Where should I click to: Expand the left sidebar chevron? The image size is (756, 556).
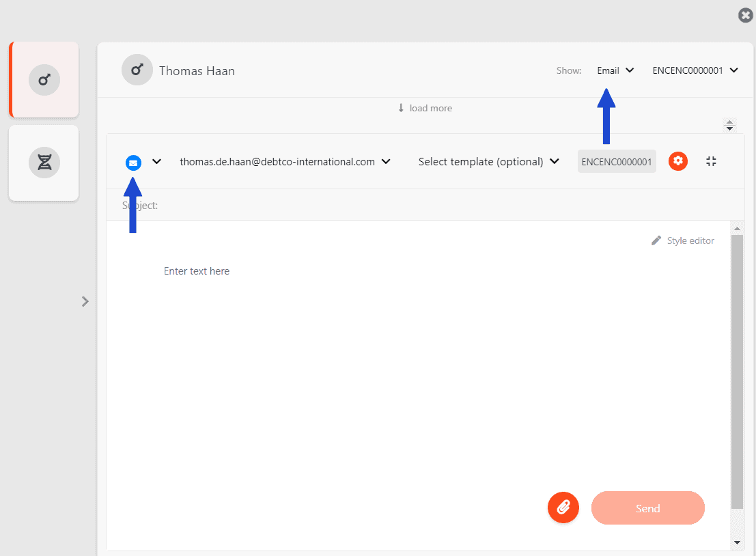pyautogui.click(x=85, y=301)
